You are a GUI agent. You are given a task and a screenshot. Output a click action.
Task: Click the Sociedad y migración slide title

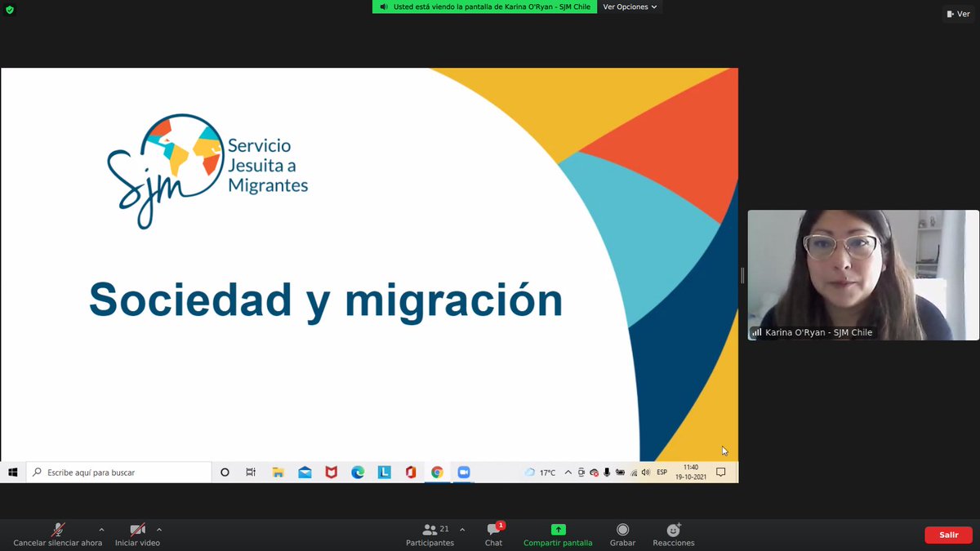(326, 300)
